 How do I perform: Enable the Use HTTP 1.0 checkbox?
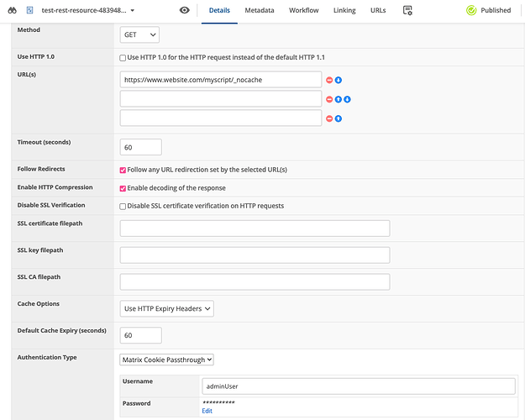pyautogui.click(x=123, y=57)
